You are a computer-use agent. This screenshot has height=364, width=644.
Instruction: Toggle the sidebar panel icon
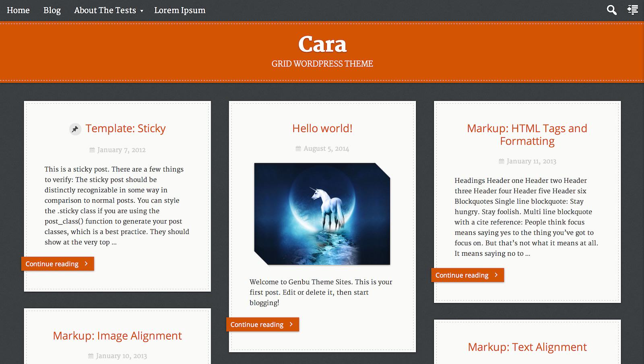[x=633, y=10]
